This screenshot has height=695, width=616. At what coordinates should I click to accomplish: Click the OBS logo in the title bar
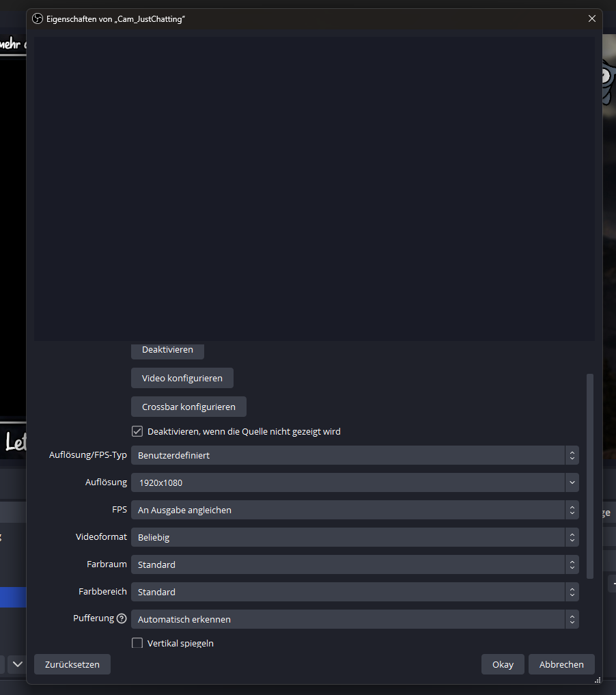(38, 18)
